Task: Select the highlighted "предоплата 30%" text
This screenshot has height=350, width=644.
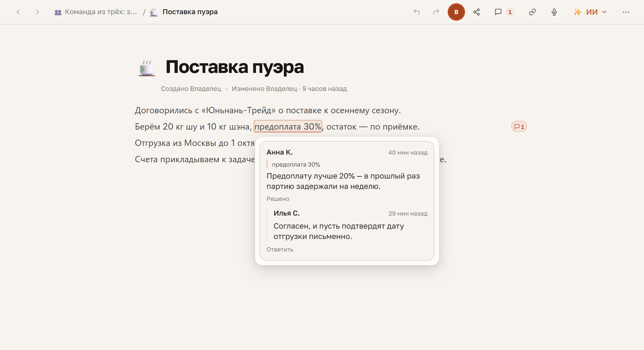Action: tap(288, 127)
